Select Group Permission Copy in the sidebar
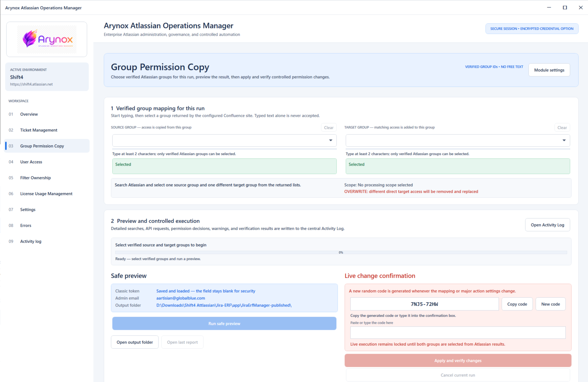The image size is (588, 382). (47, 146)
